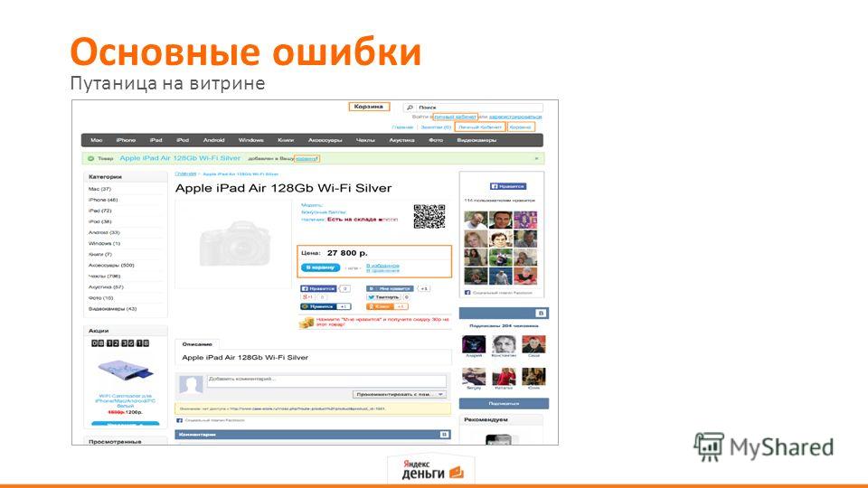Image resolution: width=868 pixels, height=488 pixels.
Task: Click the зарегистрироваться link
Action: pyautogui.click(x=515, y=117)
